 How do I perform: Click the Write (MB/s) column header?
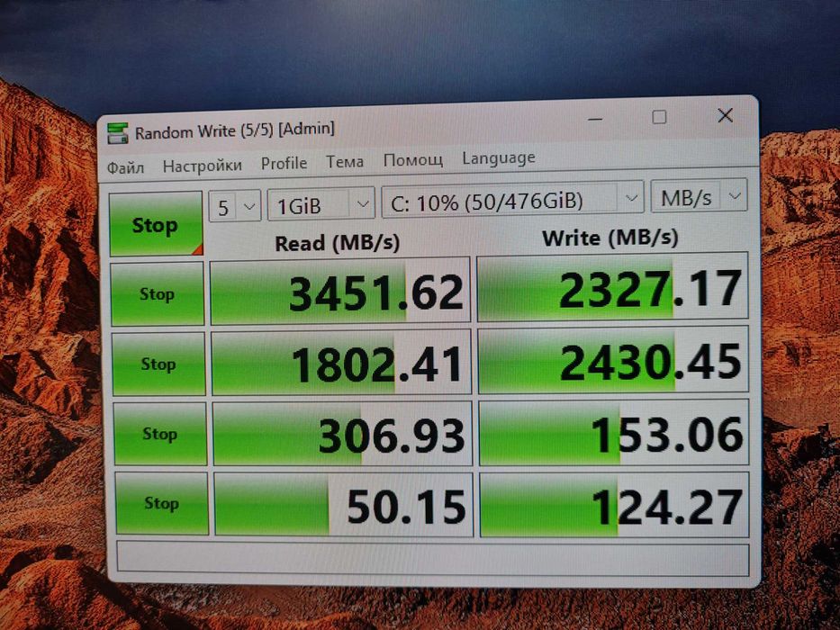click(x=610, y=238)
